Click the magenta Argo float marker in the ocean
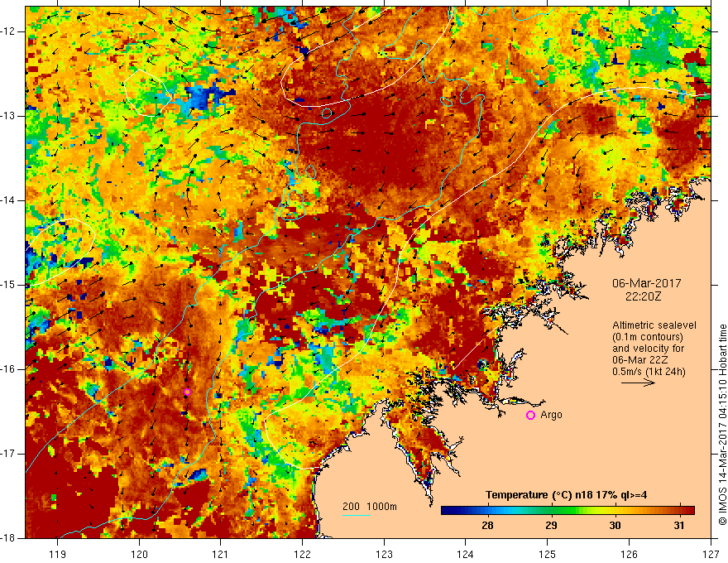 187,392
